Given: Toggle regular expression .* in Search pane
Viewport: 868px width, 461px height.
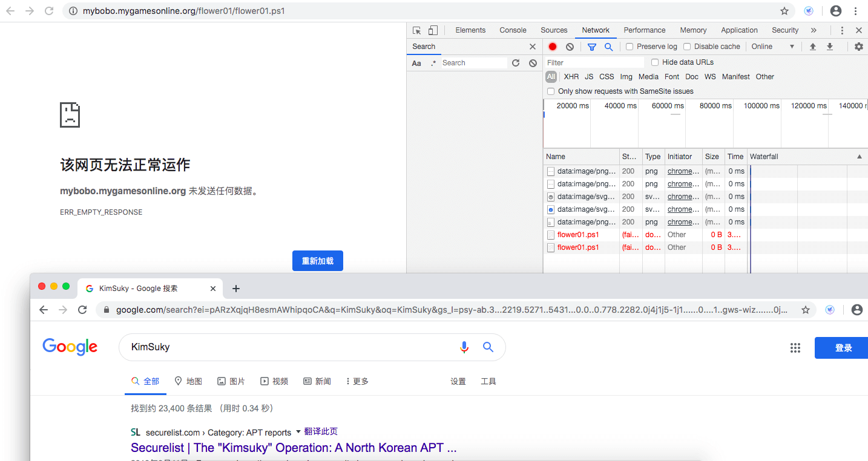Looking at the screenshot, I should pos(433,63).
